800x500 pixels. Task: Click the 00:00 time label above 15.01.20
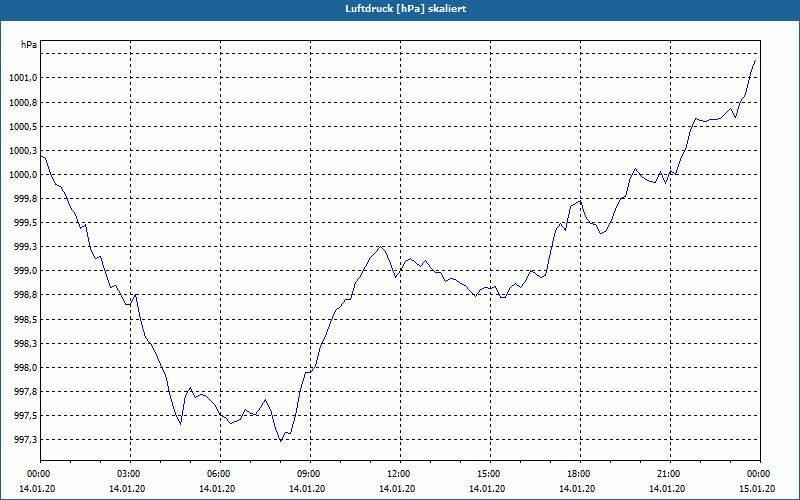(x=760, y=474)
